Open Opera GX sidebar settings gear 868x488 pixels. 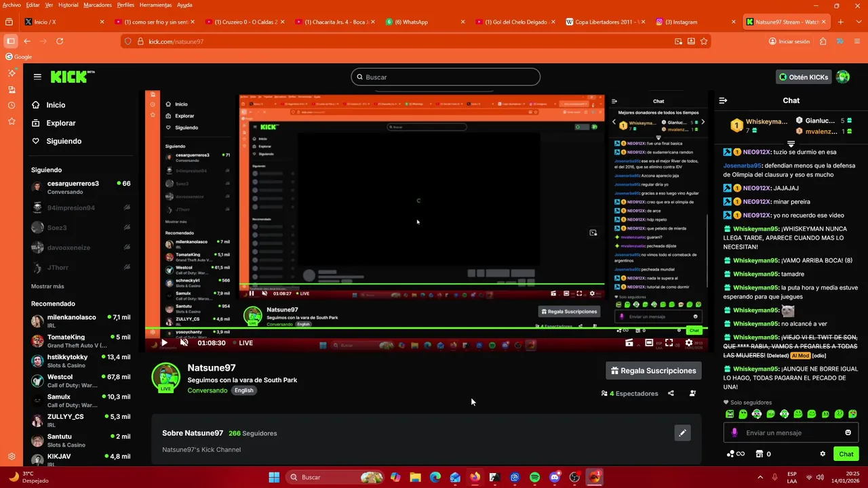(x=12, y=457)
